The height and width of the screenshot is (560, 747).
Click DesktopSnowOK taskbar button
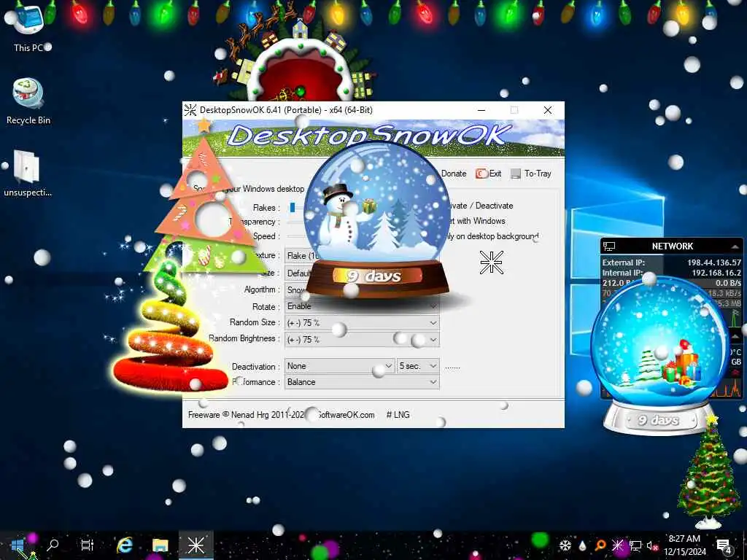click(196, 545)
